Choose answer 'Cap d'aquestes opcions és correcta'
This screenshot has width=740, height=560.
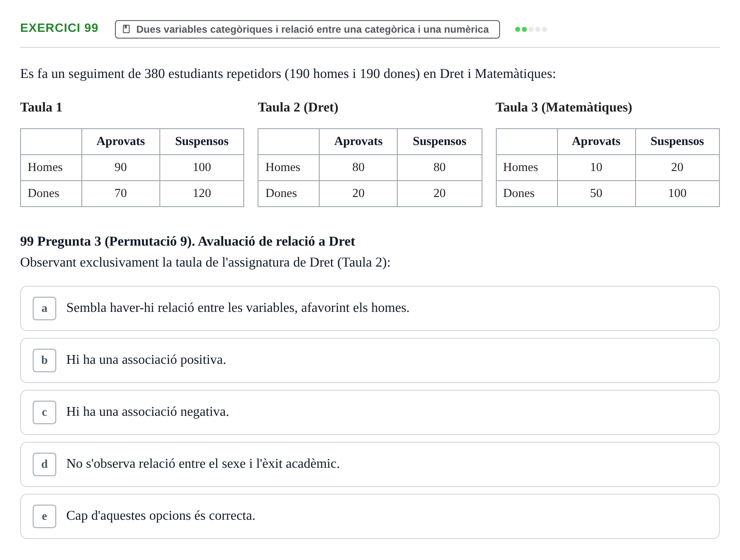tap(370, 516)
